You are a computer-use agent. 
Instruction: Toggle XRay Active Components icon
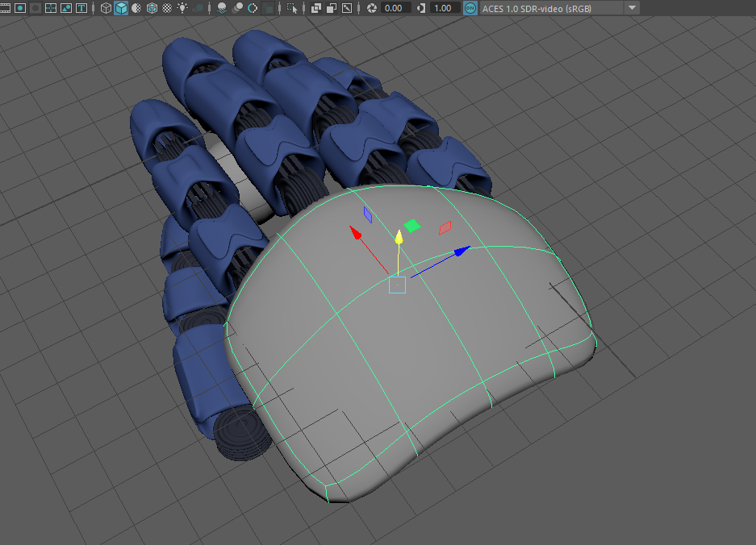point(332,8)
